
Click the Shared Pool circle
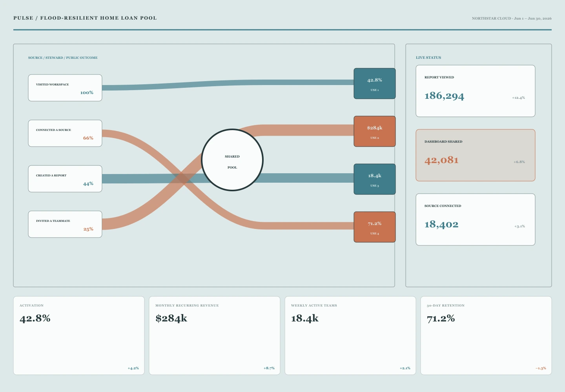(232, 160)
